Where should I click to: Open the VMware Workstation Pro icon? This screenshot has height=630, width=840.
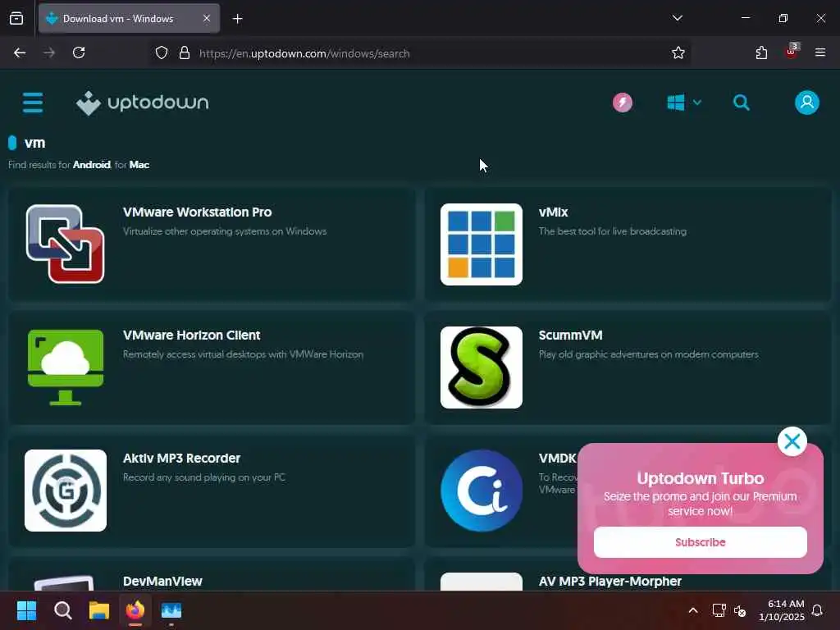pos(66,244)
